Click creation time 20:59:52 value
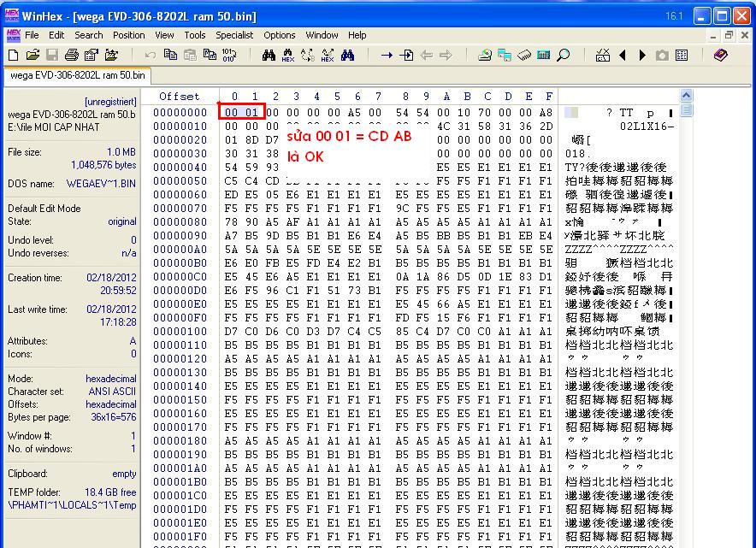The height and width of the screenshot is (548, 756). [118, 291]
